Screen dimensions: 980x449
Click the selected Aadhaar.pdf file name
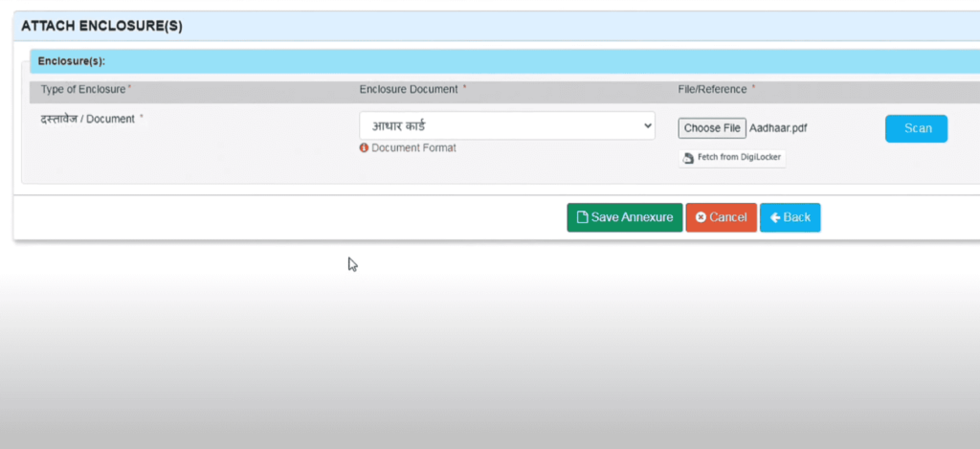coord(778,128)
